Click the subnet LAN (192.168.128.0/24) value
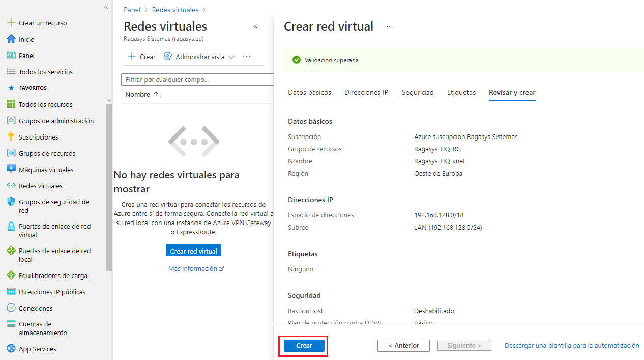 (448, 227)
